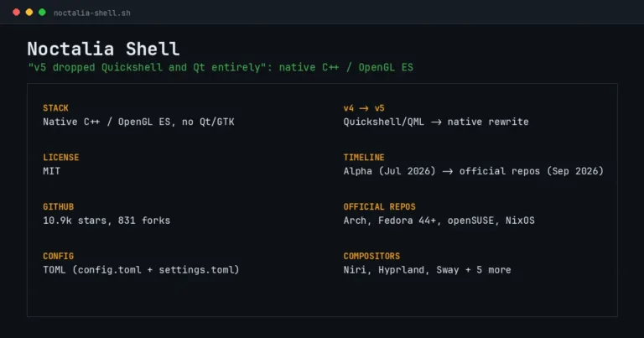Screen dimensions: 644x338
Task: Click the text Native C++ / OpenGL ES, no Qt/GTK
Action: [138, 122]
